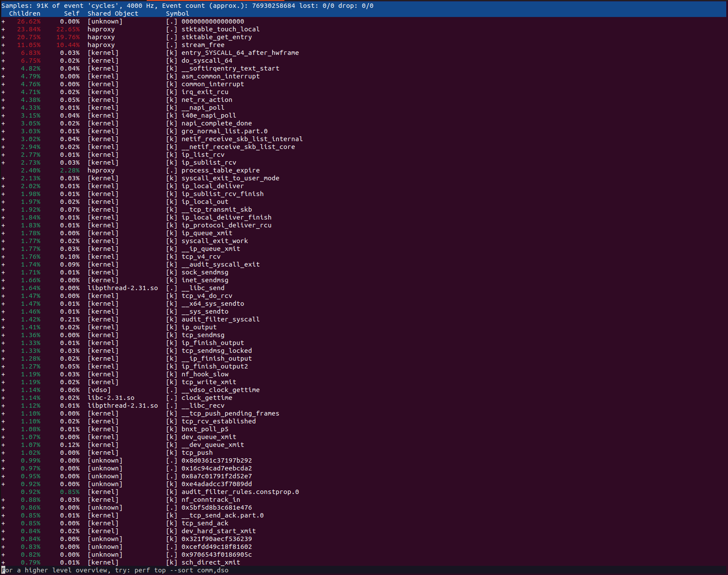Click the Children column header
The width and height of the screenshot is (728, 575).
[x=25, y=13]
